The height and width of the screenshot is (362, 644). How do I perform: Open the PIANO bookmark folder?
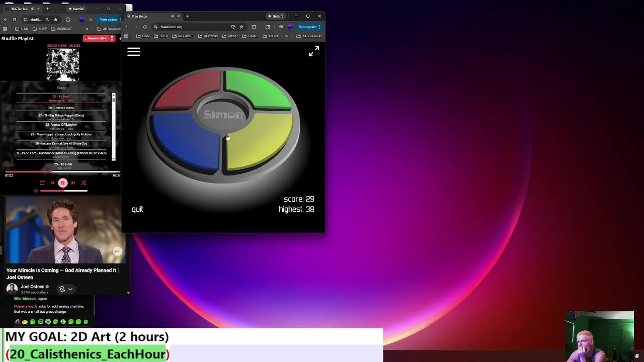271,36
